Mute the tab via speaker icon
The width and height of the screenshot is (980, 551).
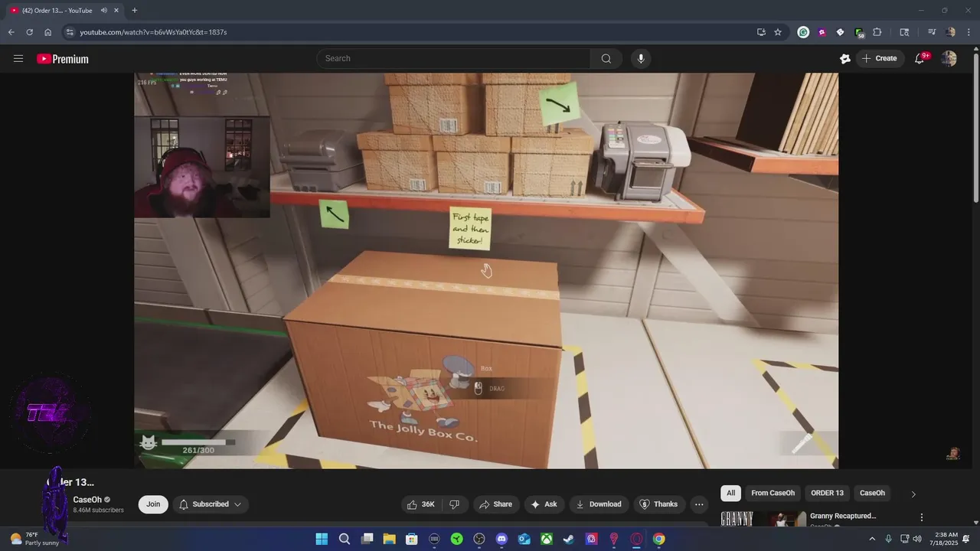coord(103,11)
